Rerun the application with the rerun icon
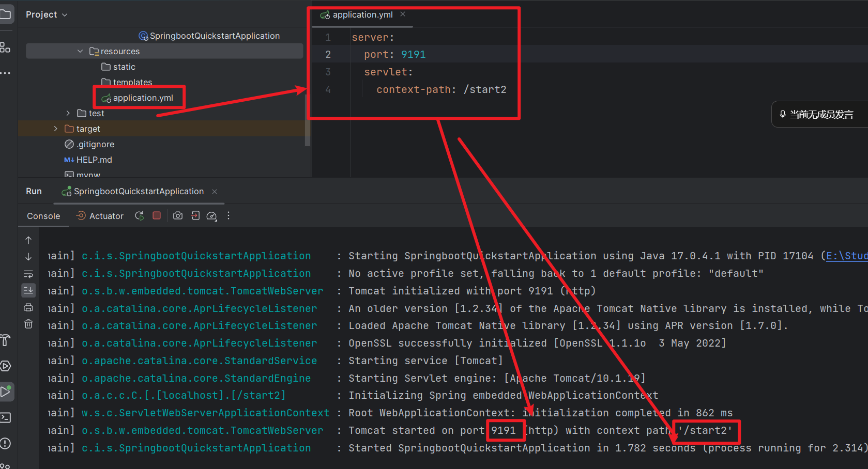Viewport: 868px width, 469px height. coord(140,216)
